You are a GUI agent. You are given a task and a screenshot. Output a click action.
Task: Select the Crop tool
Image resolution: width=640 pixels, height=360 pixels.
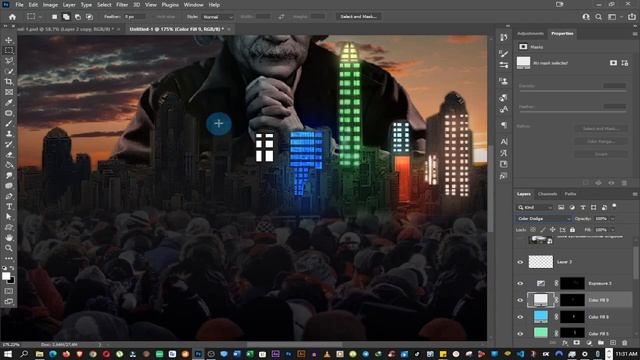(9, 82)
